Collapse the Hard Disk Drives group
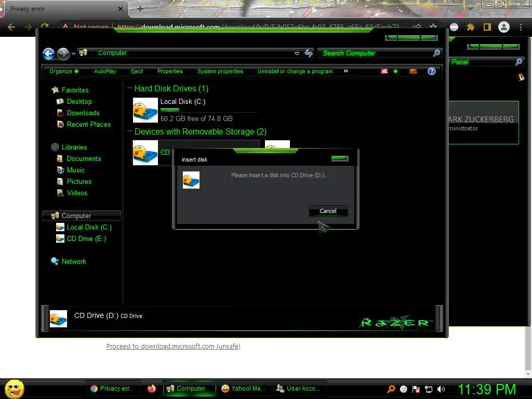 coord(129,88)
